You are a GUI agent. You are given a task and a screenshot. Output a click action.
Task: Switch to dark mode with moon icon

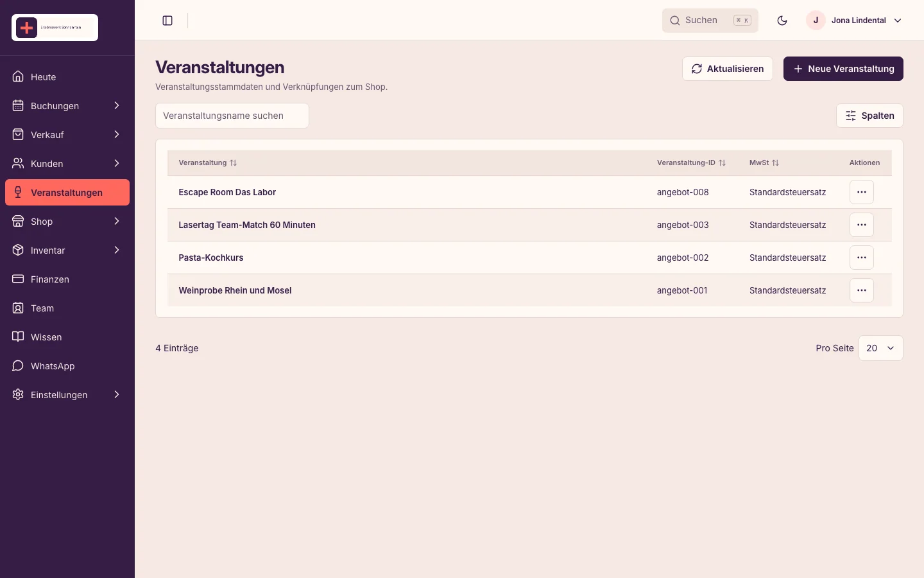(782, 21)
